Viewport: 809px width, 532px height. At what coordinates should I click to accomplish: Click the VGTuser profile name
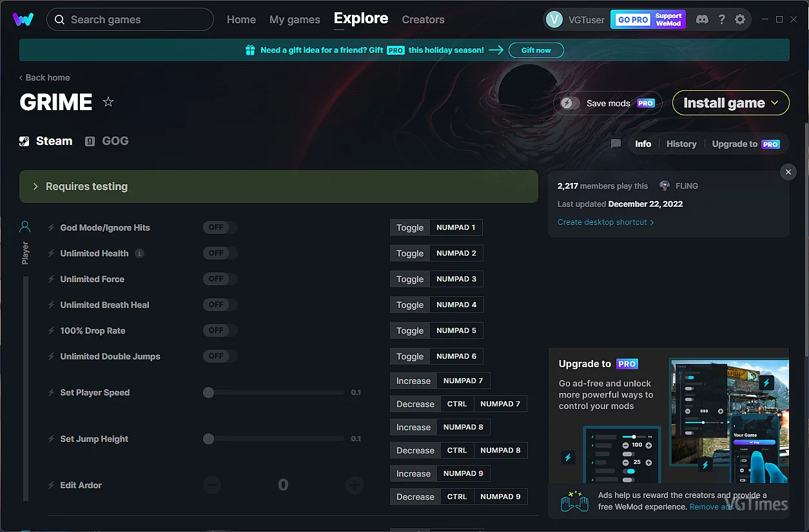tap(587, 19)
